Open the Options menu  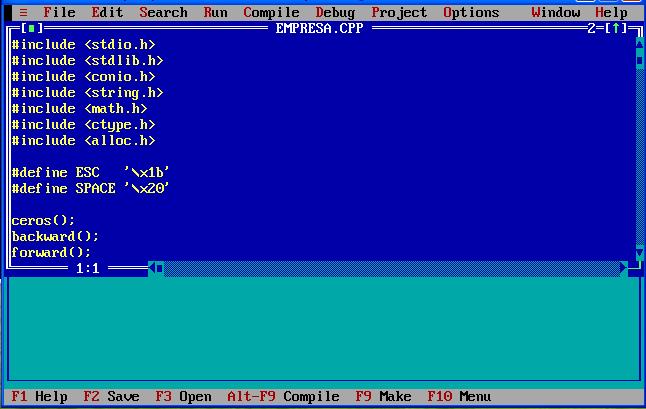click(471, 13)
